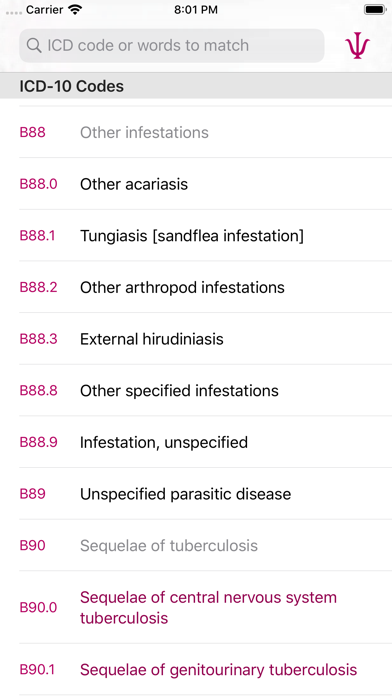The height and width of the screenshot is (696, 392).
Task: Tap the psi trident icon
Action: pyautogui.click(x=357, y=46)
